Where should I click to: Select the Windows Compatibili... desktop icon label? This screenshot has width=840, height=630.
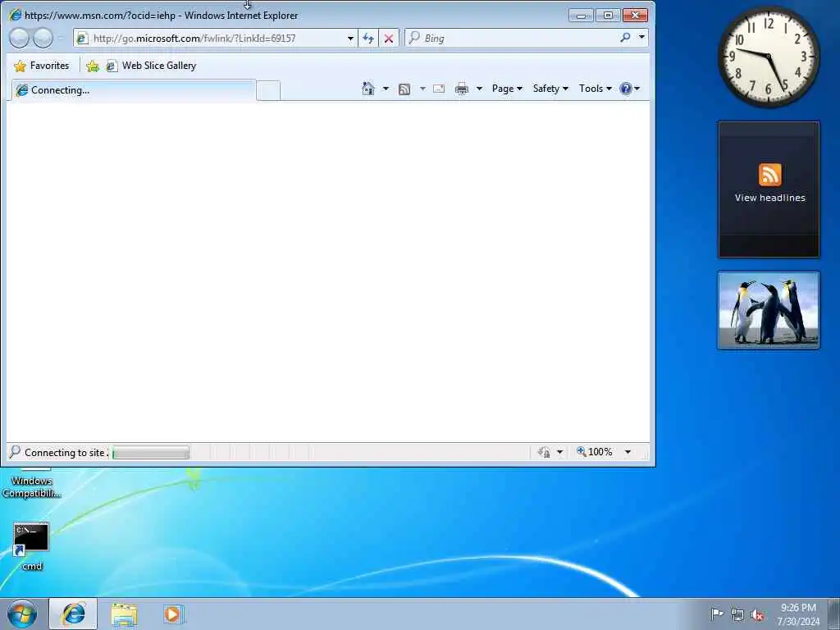coord(32,487)
